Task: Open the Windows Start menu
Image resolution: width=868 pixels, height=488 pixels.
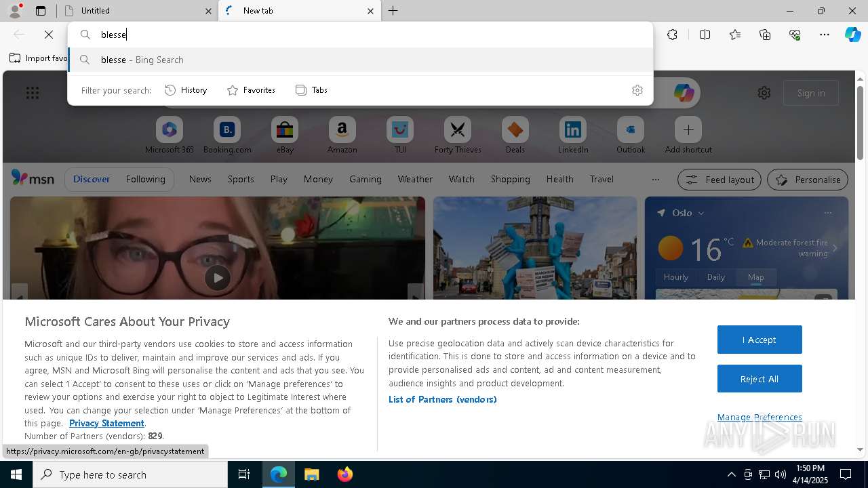Action: [x=16, y=474]
